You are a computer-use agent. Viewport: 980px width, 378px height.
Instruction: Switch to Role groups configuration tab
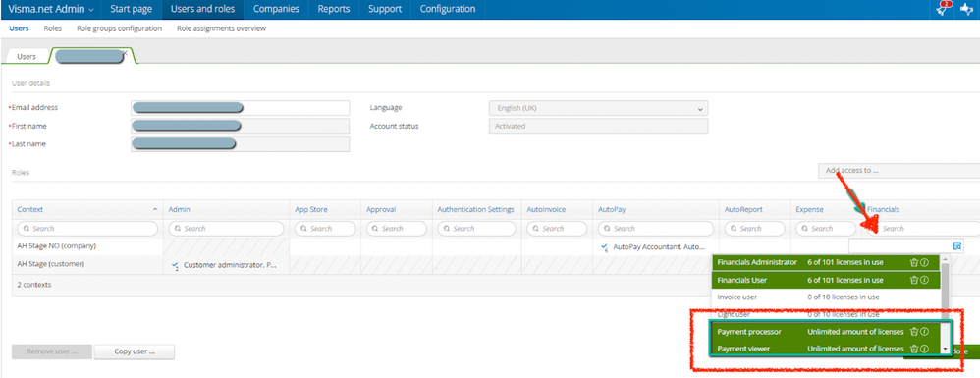(120, 28)
